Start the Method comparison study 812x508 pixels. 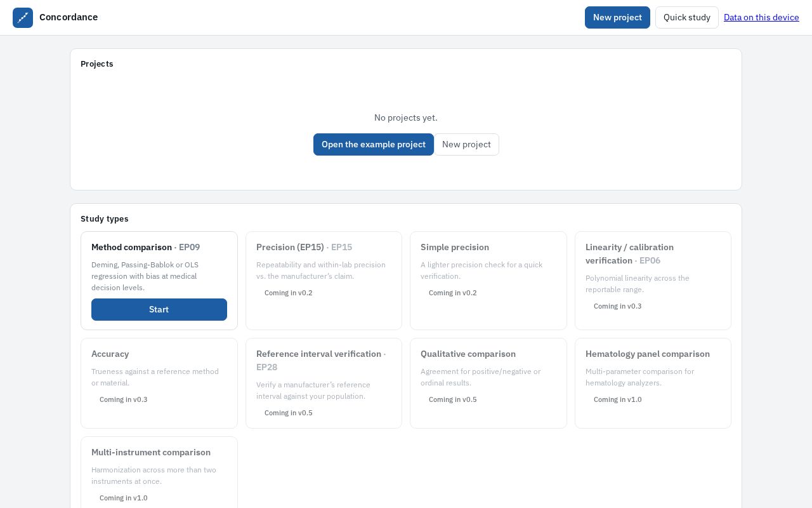pos(159,309)
